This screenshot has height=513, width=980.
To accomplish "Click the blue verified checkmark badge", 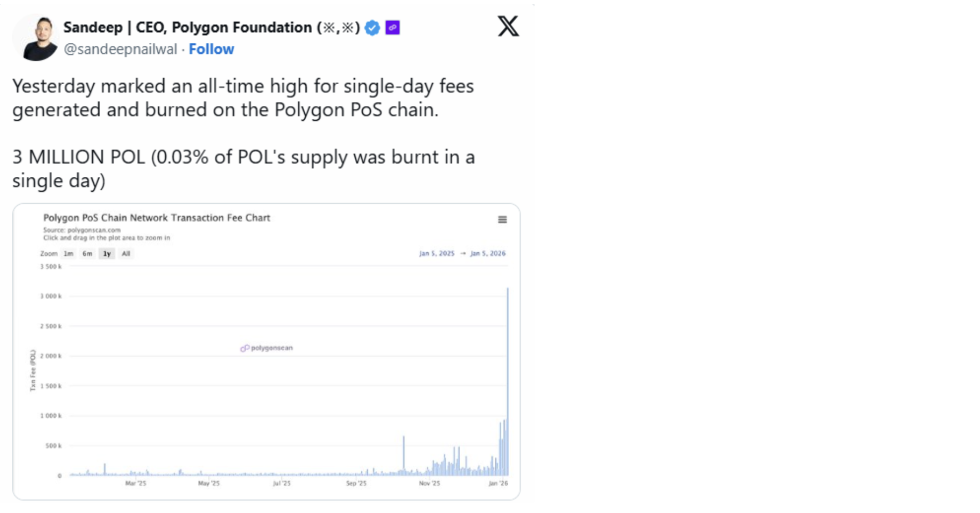I will tap(373, 28).
